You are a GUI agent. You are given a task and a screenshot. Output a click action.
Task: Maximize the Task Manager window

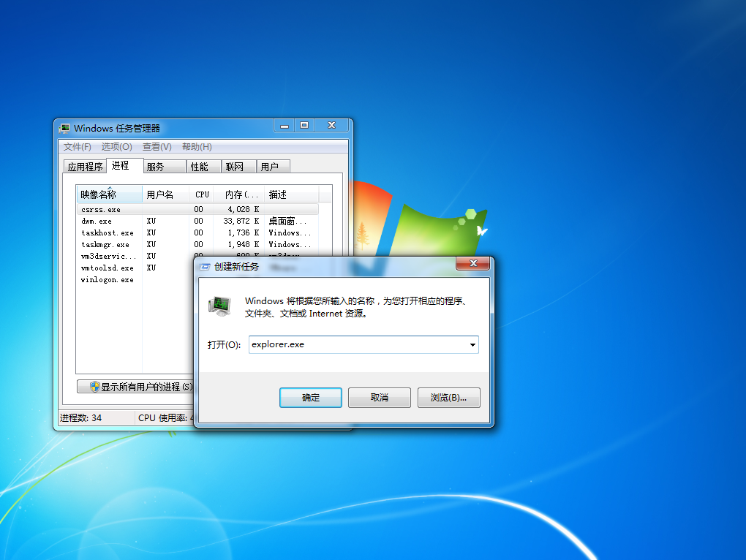pyautogui.click(x=304, y=126)
